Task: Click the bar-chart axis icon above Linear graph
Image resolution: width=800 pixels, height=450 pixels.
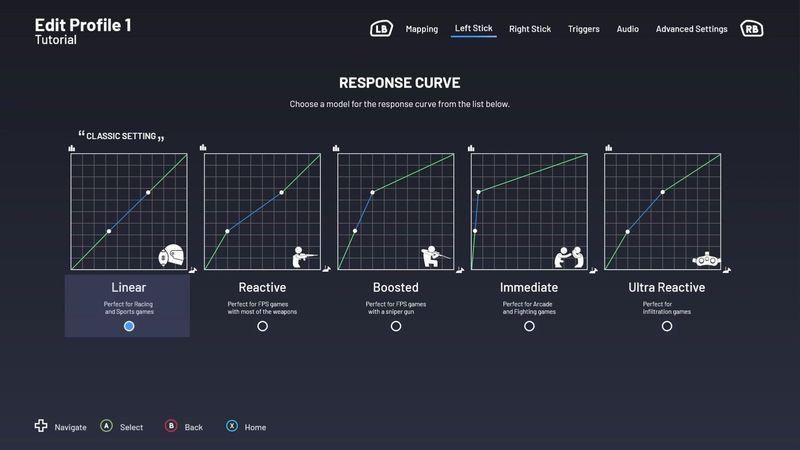Action: pos(72,148)
